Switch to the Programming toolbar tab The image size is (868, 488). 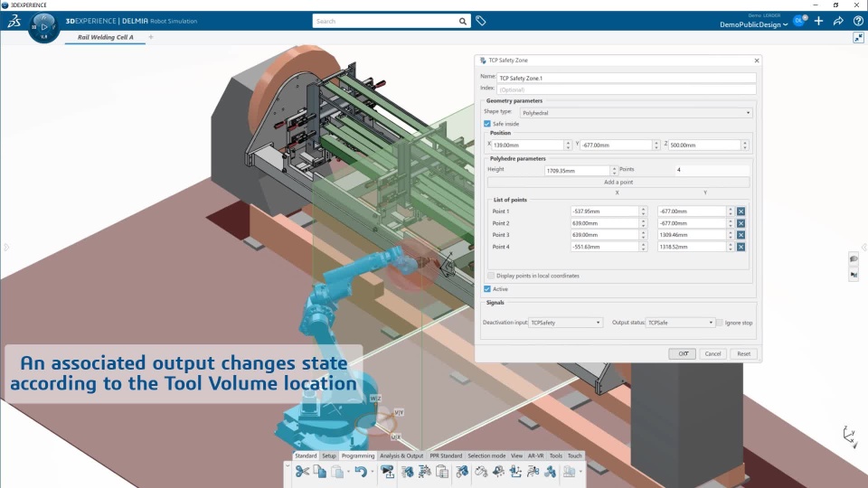[358, 455]
